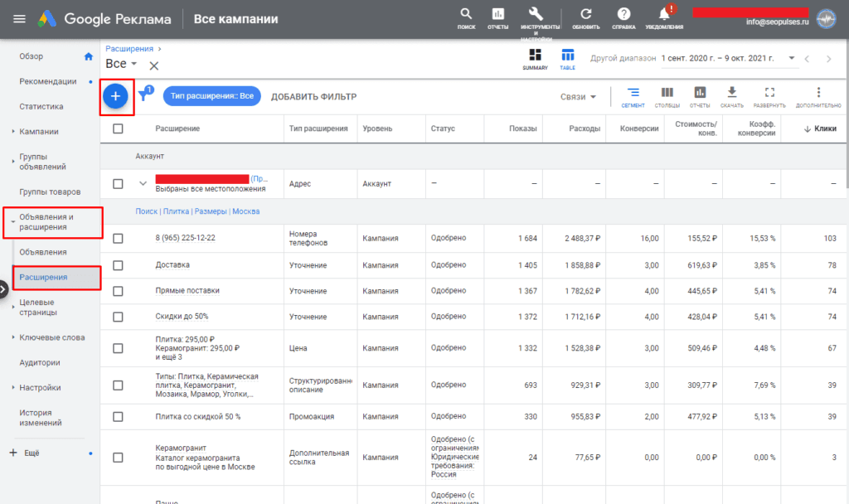Image resolution: width=849 pixels, height=504 pixels.
Task: Click the home icon next to Обзор
Action: [88, 56]
